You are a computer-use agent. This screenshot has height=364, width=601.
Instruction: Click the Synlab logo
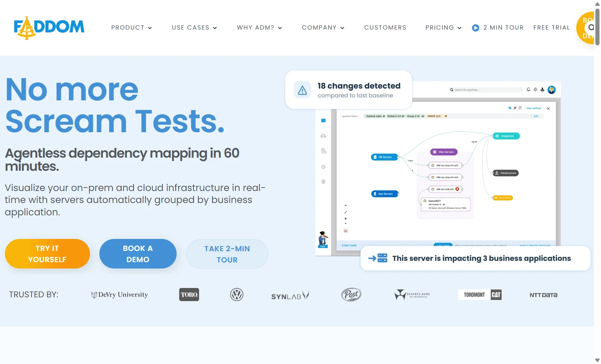pos(290,296)
